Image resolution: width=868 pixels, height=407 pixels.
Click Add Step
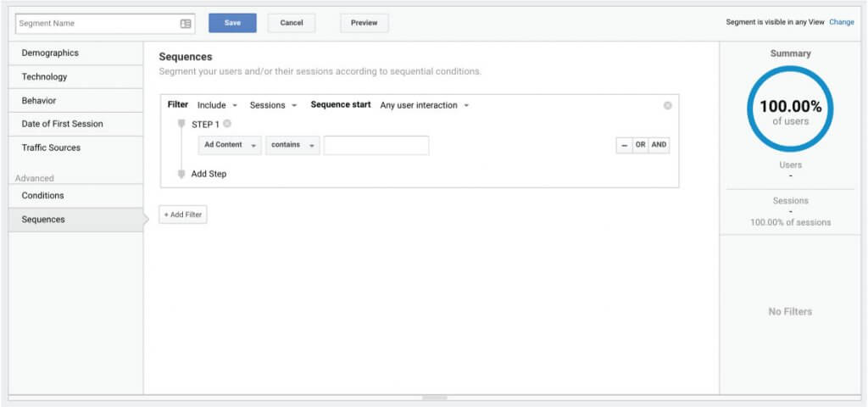pos(209,174)
